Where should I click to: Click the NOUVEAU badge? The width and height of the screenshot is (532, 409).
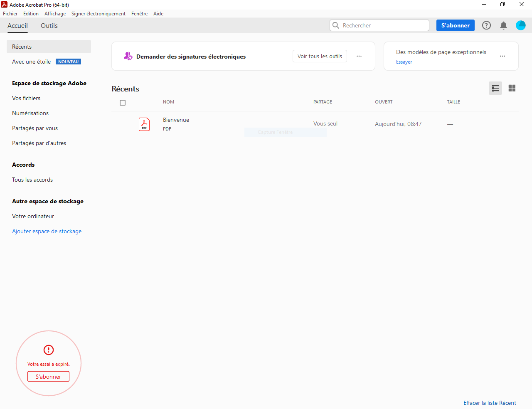pyautogui.click(x=69, y=62)
